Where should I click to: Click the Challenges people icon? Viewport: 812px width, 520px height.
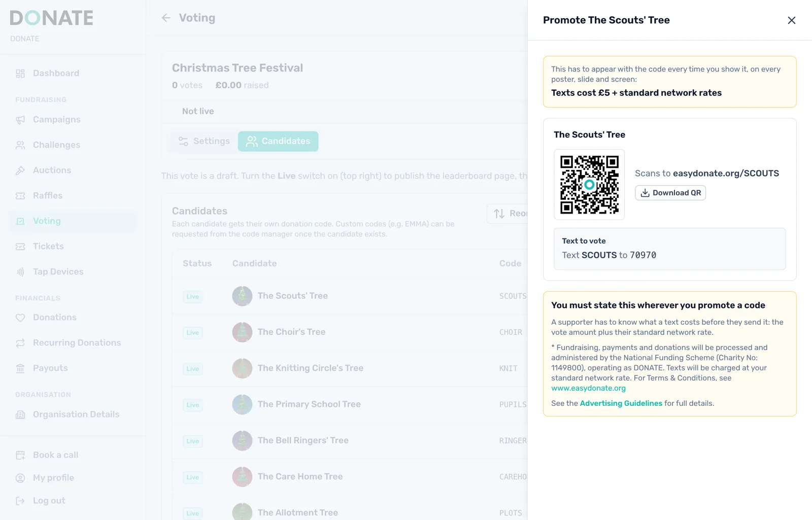(x=20, y=145)
